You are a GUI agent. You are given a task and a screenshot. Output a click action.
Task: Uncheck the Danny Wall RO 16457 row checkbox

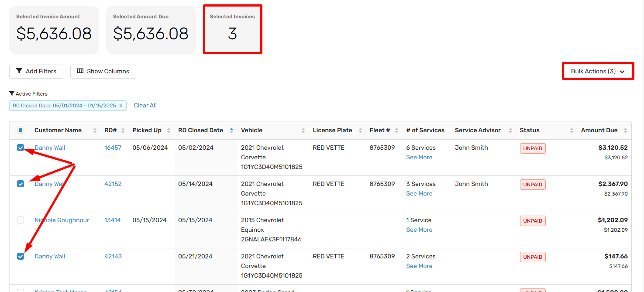[21, 148]
